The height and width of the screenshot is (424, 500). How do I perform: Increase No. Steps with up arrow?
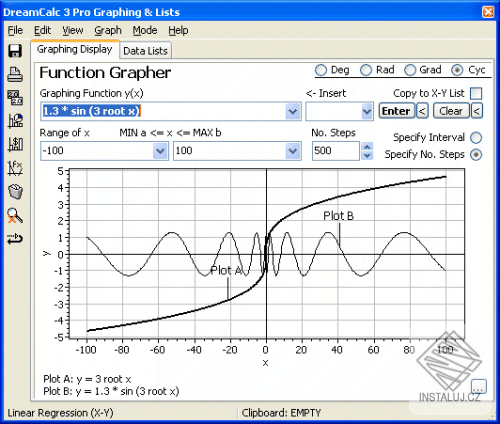point(367,147)
